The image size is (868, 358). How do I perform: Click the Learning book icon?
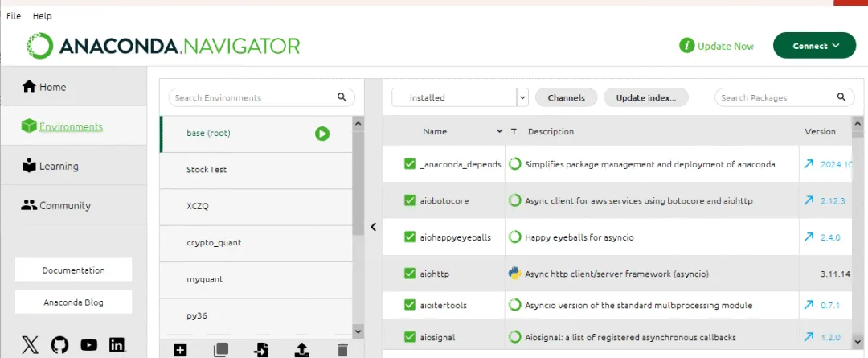(29, 165)
